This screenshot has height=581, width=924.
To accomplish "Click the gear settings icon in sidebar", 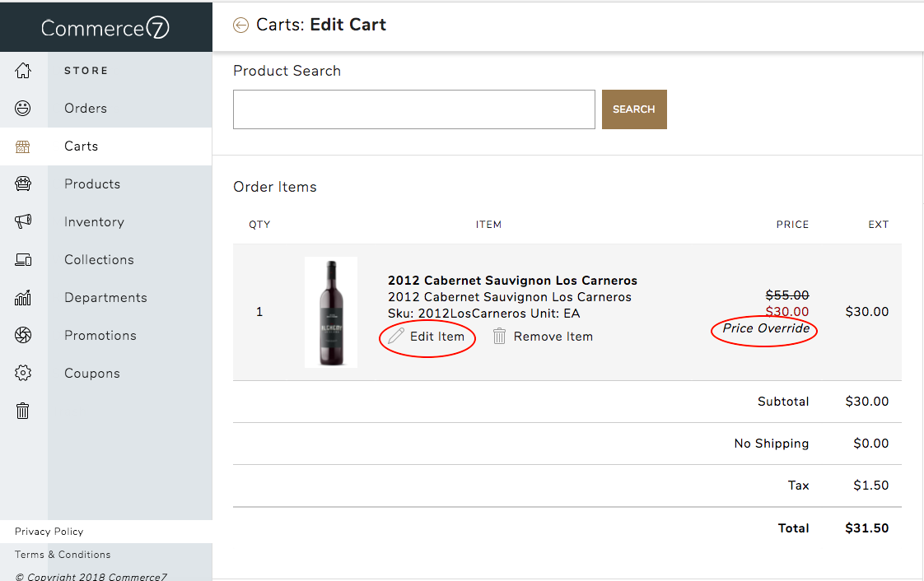I will (x=23, y=373).
